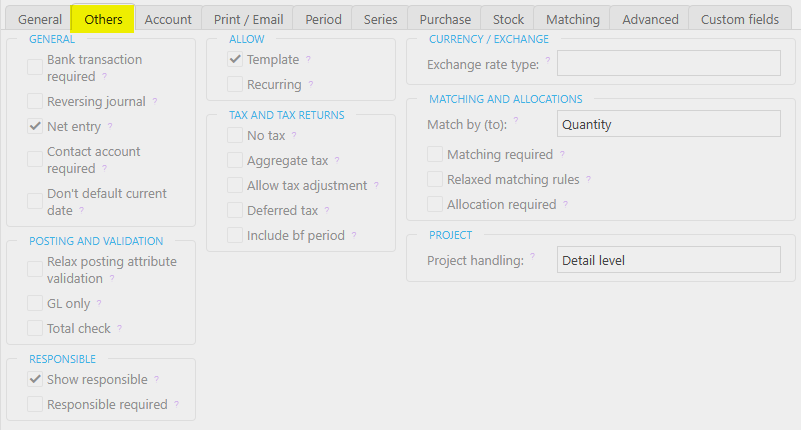Viewport: 801px width, 430px height.
Task: Open the Match by (to) Quantity dropdown
Action: (668, 124)
